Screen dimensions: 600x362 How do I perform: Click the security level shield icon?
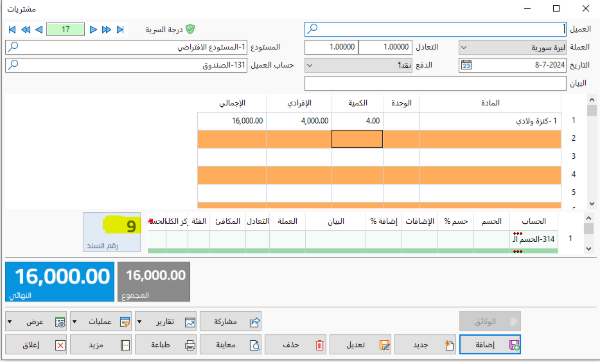(190, 29)
